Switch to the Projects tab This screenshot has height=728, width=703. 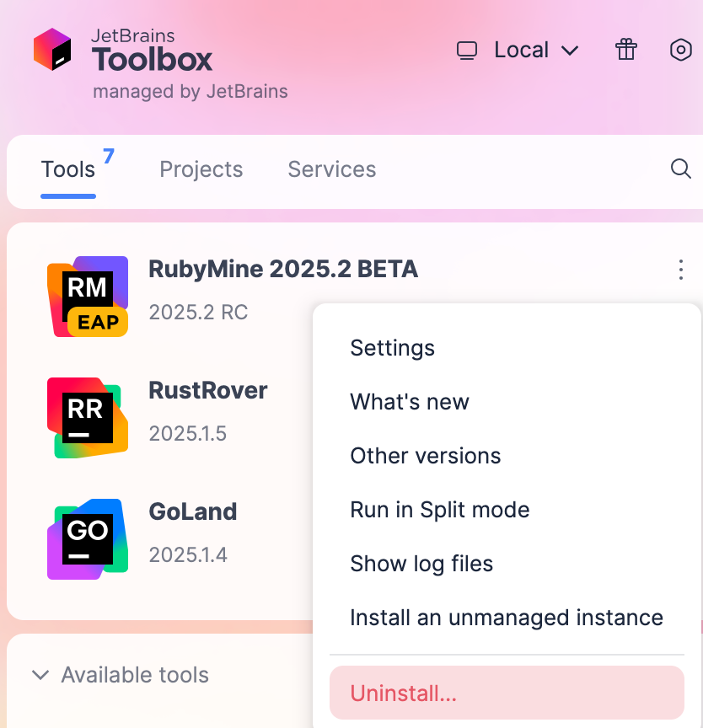[201, 169]
